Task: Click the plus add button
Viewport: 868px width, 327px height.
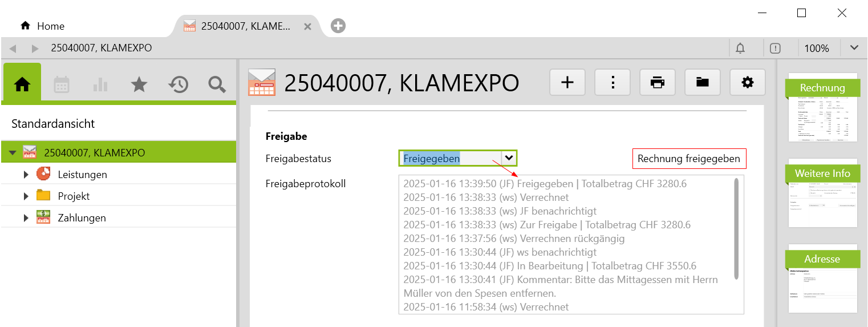Action: pyautogui.click(x=567, y=83)
